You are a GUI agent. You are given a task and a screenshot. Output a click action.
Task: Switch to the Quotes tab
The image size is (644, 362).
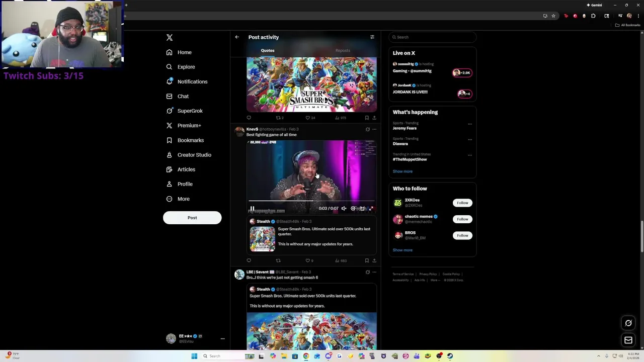click(268, 50)
